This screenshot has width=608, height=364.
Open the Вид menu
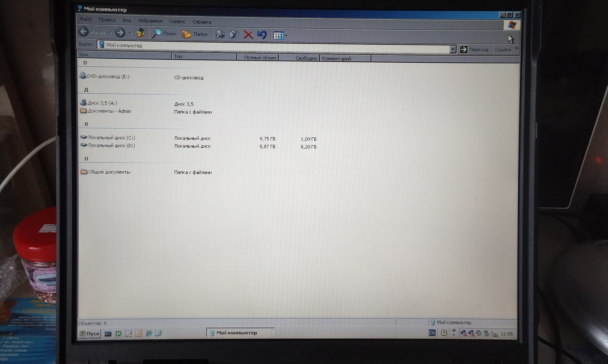(127, 20)
